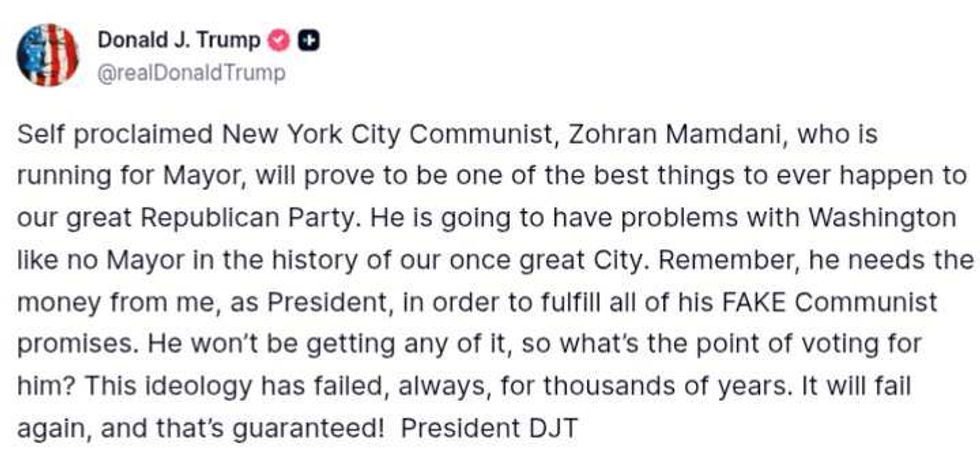
Task: Click the black plus badge icon
Action: pyautogui.click(x=309, y=41)
